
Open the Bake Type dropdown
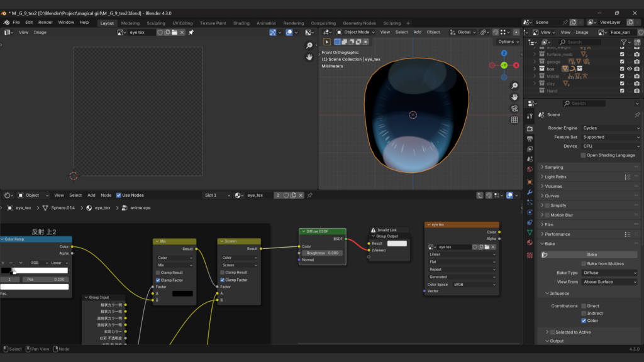coord(609,273)
